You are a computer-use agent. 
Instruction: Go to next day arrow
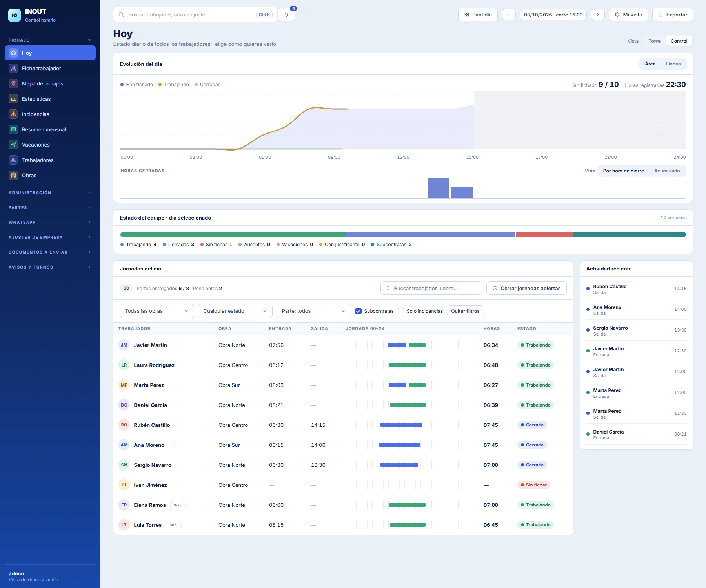(x=598, y=15)
